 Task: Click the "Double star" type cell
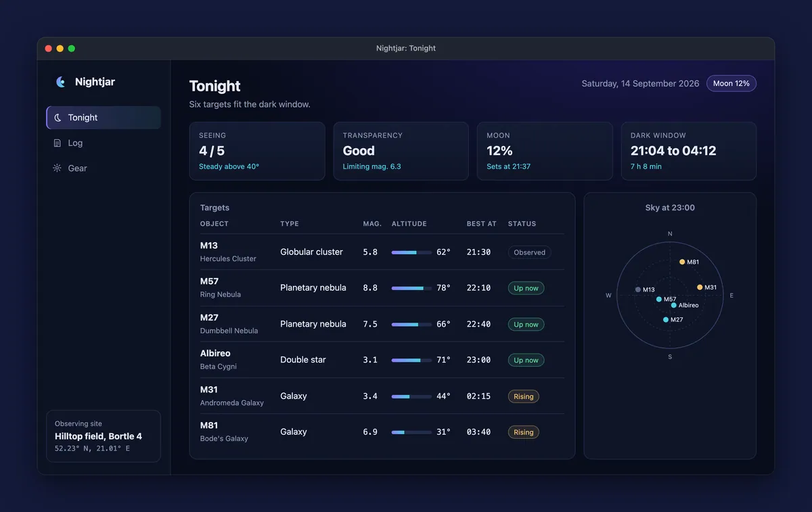point(303,360)
